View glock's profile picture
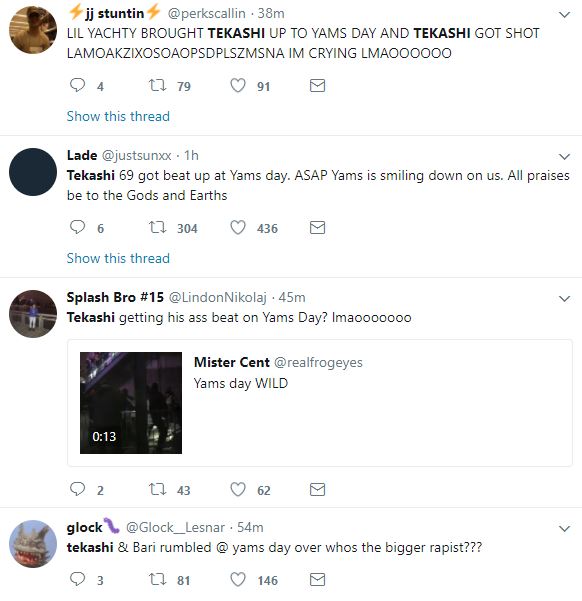This screenshot has width=582, height=601. coord(33,544)
